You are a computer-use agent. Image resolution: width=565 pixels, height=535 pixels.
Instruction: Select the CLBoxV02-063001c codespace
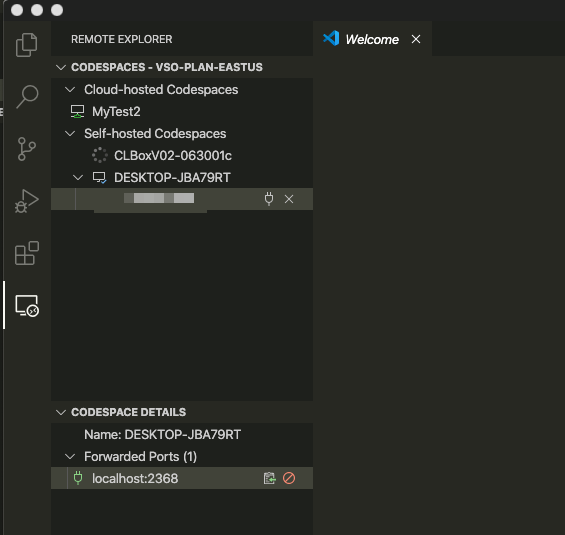pyautogui.click(x=182, y=155)
